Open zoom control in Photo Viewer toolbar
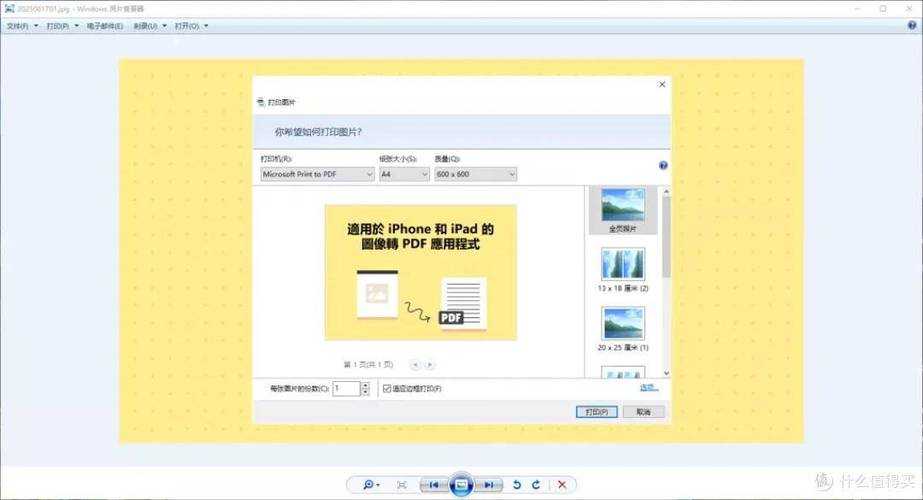Image resolution: width=923 pixels, height=500 pixels. click(371, 485)
